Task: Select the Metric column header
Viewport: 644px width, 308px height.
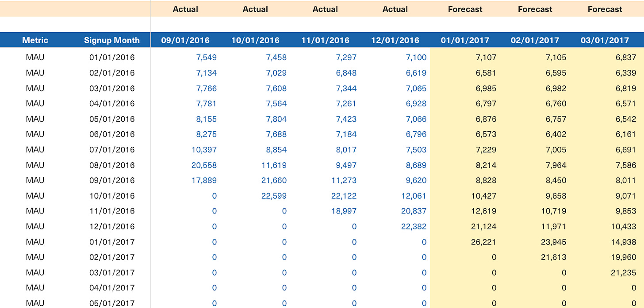Action: tap(35, 40)
